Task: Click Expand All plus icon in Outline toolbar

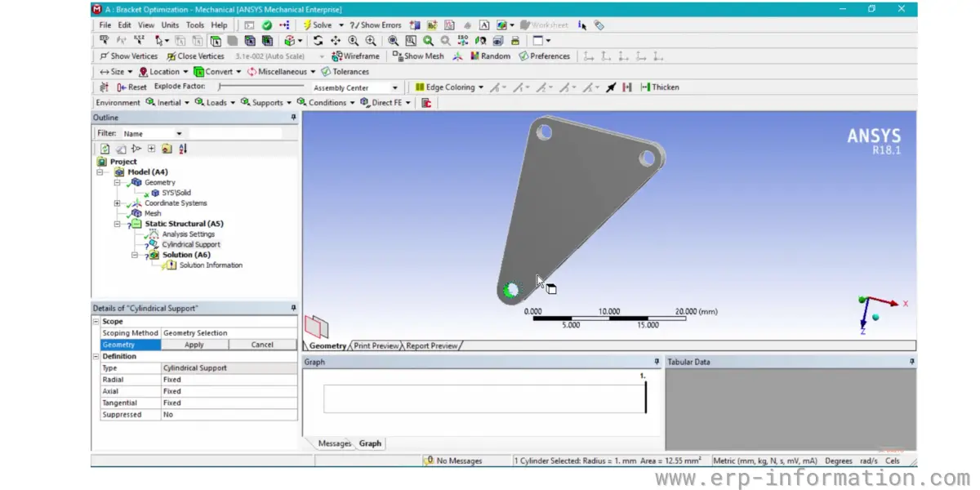Action: 151,149
